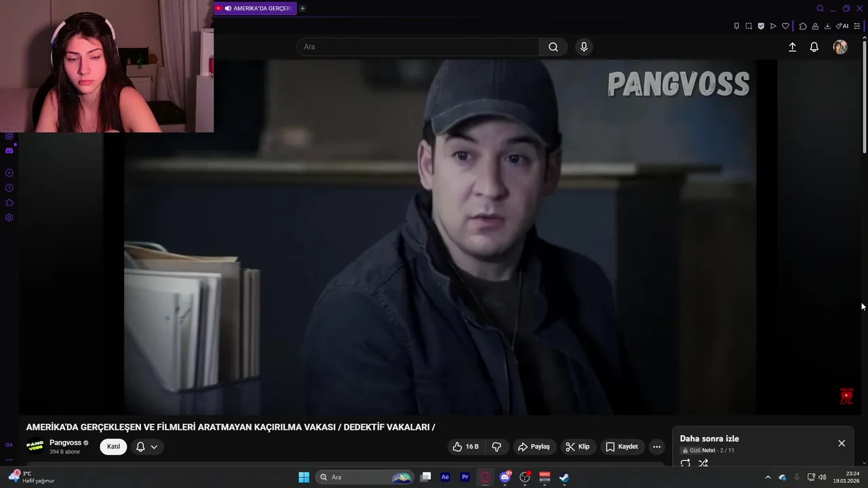Click the scrollbar down arrow

865,463
